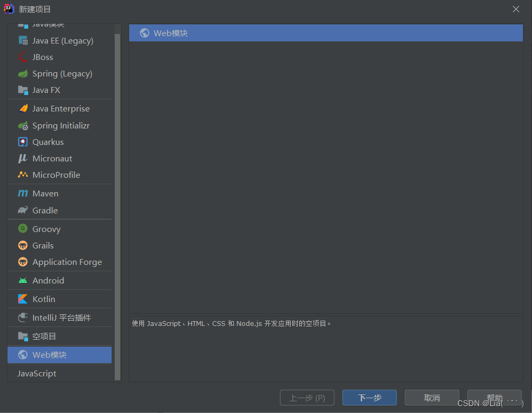Click the Android project type icon
This screenshot has width=532, height=413.
[x=23, y=280]
